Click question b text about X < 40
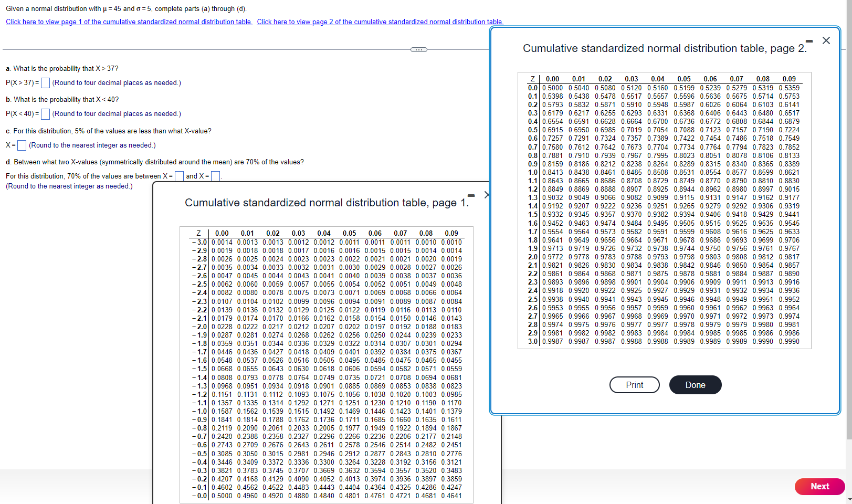 coord(62,99)
